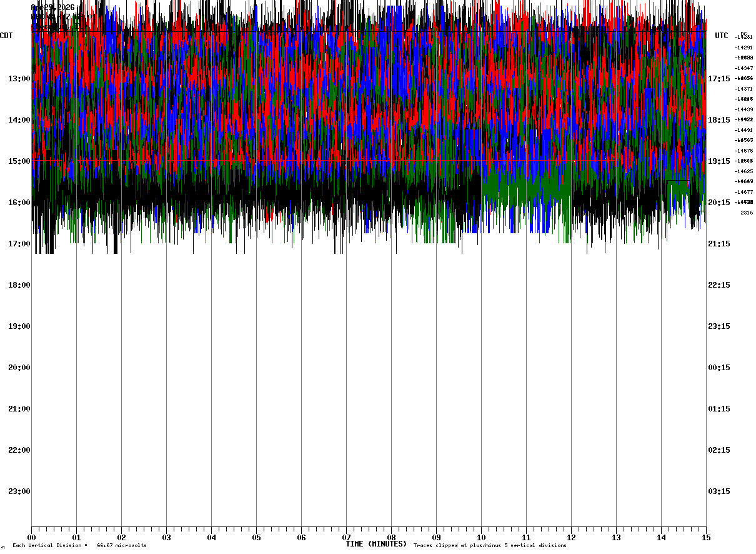Select the 23:15 UTC time label

pos(719,326)
